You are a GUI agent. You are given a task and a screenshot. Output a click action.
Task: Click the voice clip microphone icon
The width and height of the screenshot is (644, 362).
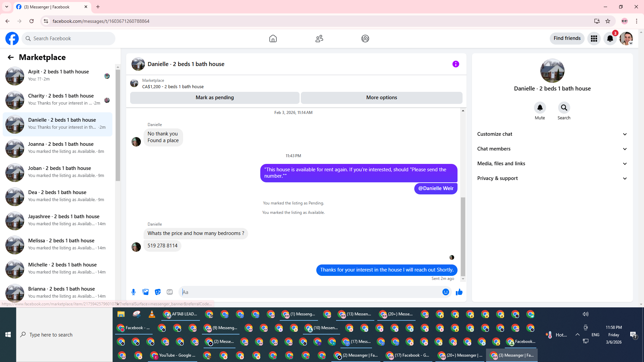pos(133,292)
